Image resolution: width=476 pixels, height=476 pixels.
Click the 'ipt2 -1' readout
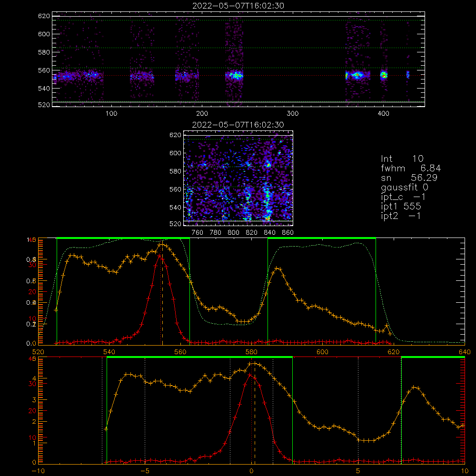pyautogui.click(x=401, y=216)
